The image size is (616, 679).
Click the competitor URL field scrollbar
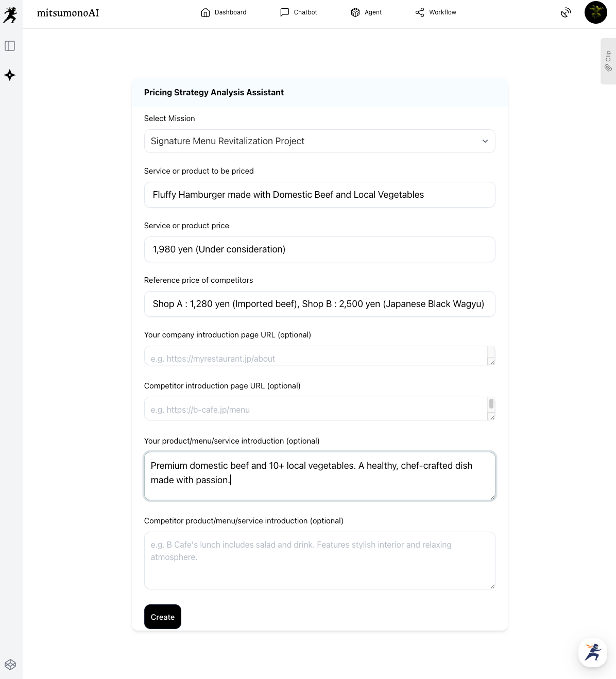coord(491,404)
